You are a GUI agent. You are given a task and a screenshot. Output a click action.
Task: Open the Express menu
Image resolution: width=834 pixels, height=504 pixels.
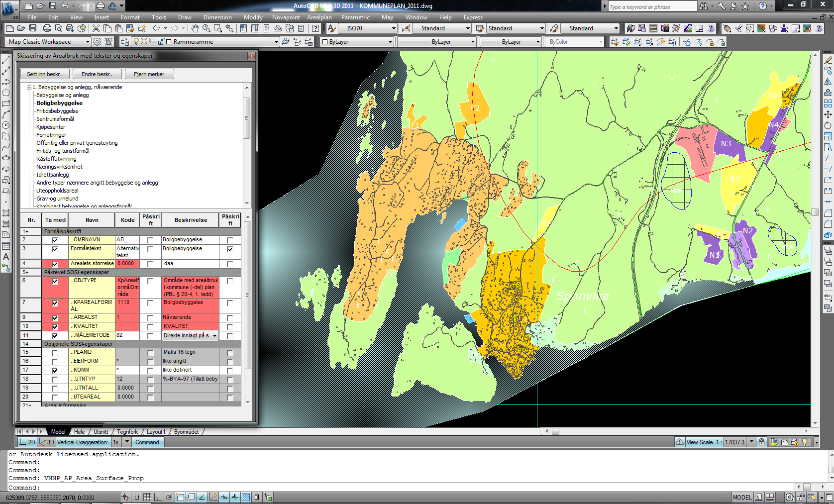coord(473,17)
